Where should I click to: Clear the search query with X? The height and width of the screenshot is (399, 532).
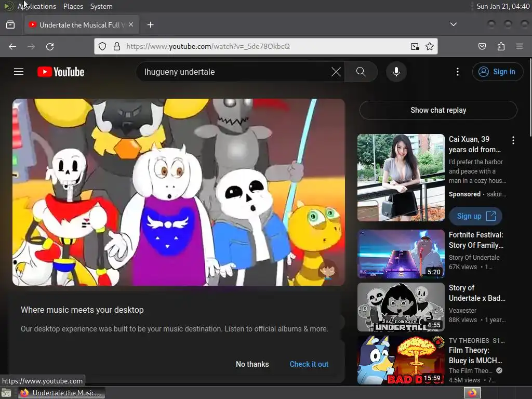point(336,72)
